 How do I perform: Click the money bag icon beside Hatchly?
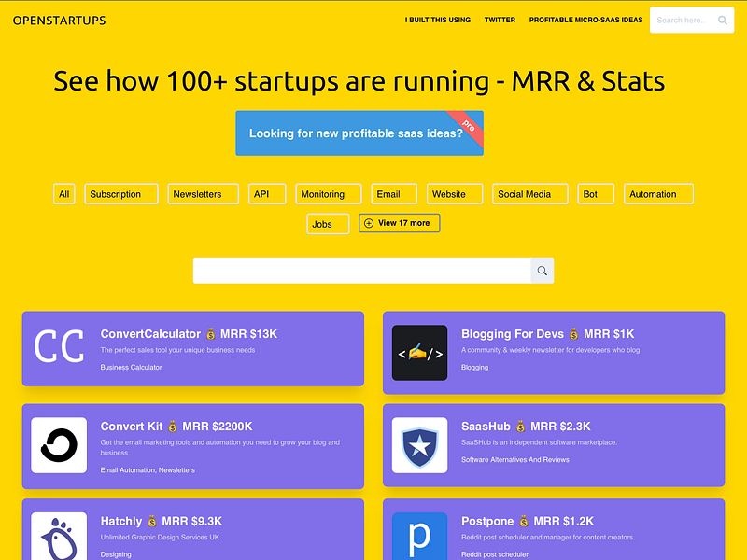pyautogui.click(x=152, y=522)
